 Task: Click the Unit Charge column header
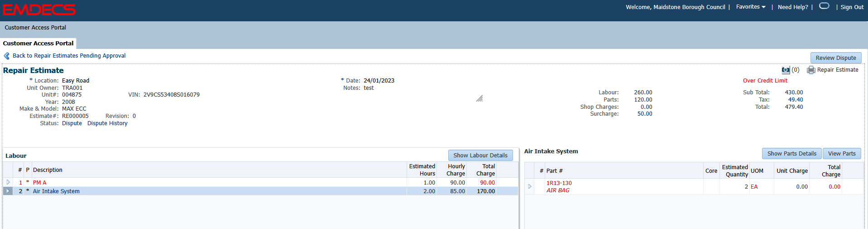792,171
